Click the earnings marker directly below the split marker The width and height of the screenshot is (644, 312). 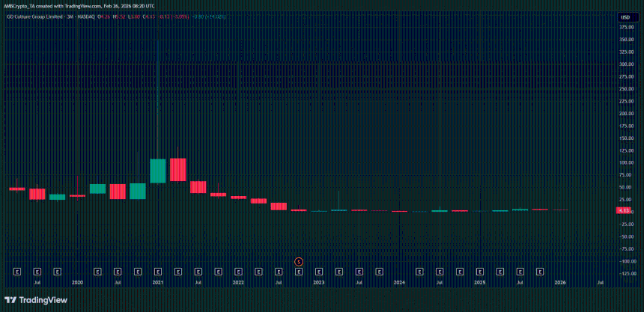299,272
